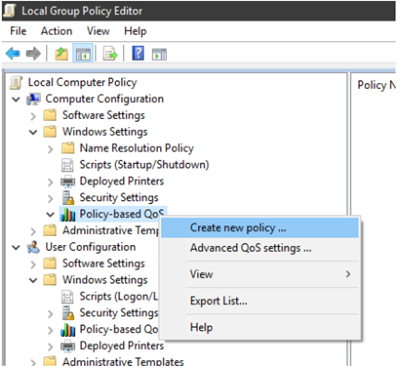Viewport: 403px width, 378px height.
Task: Click the Computer Configuration computer icon
Action: pyautogui.click(x=33, y=99)
